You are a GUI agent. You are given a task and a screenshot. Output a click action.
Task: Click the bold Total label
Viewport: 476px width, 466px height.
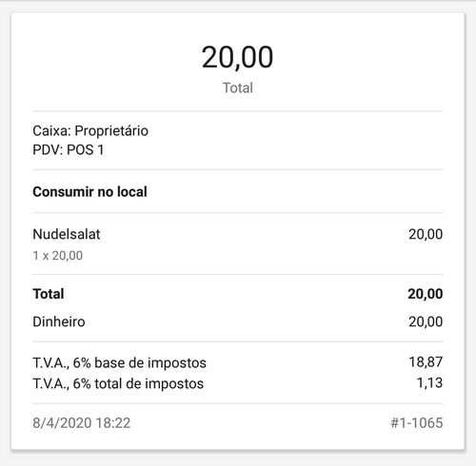[49, 294]
